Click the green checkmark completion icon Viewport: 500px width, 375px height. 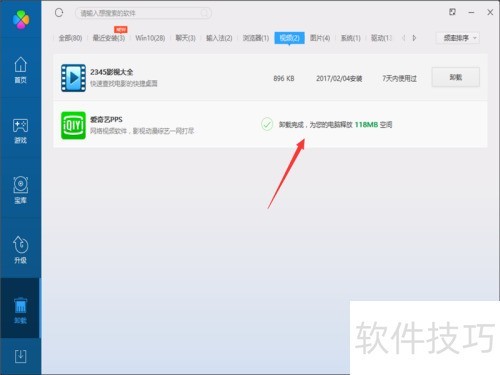[x=267, y=124]
